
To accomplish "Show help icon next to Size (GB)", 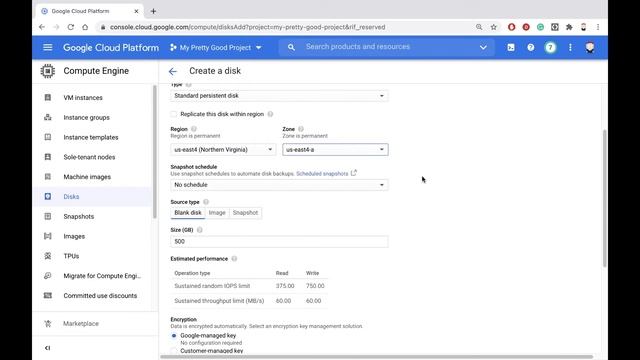I will tap(200, 230).
